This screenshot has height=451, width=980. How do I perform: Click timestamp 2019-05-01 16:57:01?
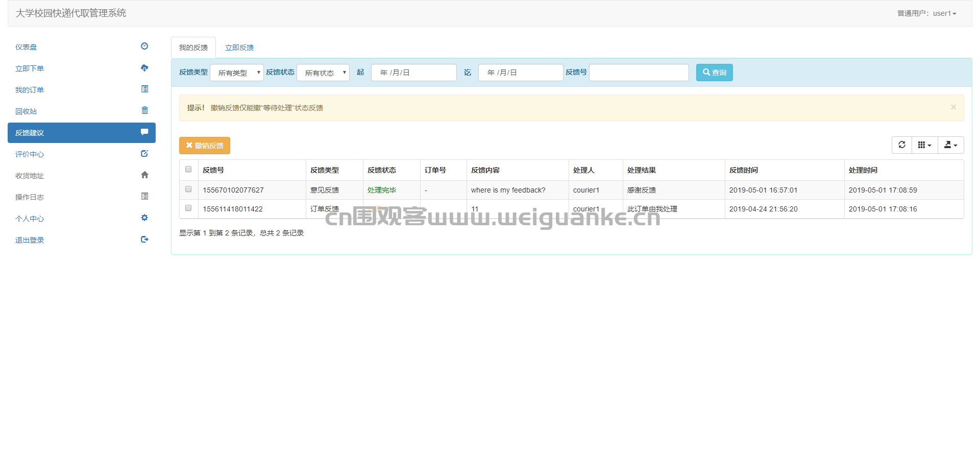click(x=763, y=190)
